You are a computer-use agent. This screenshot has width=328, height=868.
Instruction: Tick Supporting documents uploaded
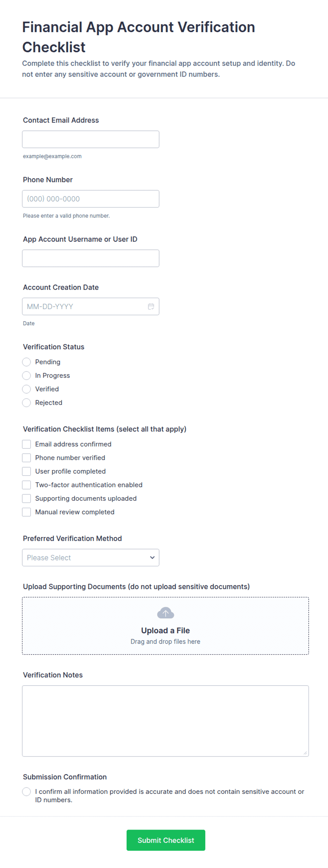click(x=26, y=499)
